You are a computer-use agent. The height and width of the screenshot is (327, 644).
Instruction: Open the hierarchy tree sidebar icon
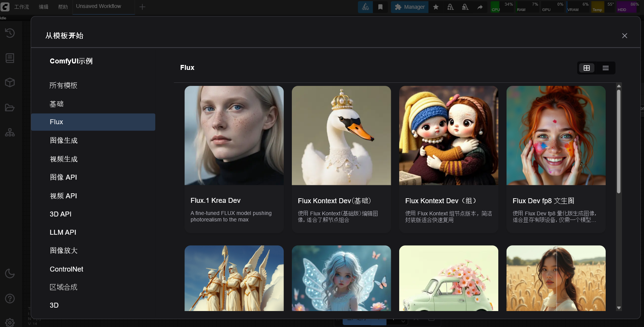click(x=10, y=133)
